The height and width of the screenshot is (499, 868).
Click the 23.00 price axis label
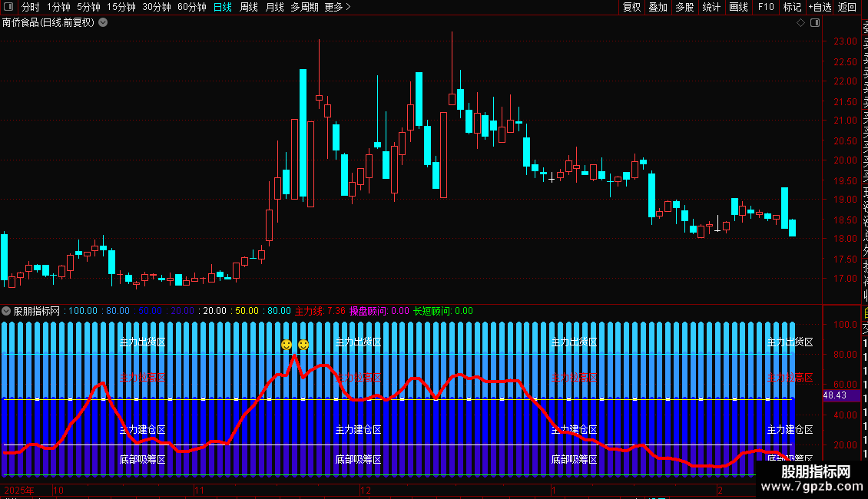click(845, 41)
